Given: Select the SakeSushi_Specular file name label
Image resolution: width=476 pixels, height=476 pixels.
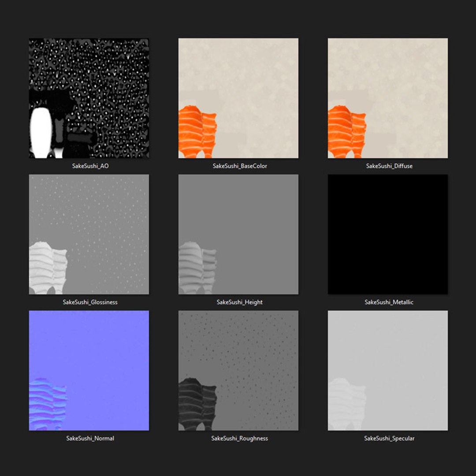Looking at the screenshot, I should (389, 439).
